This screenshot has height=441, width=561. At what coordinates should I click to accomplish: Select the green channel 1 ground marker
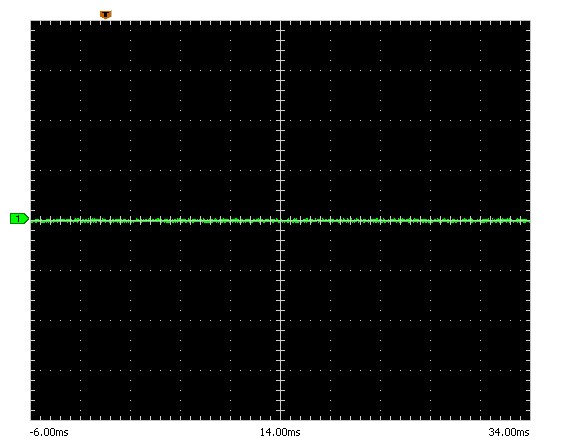click(19, 219)
